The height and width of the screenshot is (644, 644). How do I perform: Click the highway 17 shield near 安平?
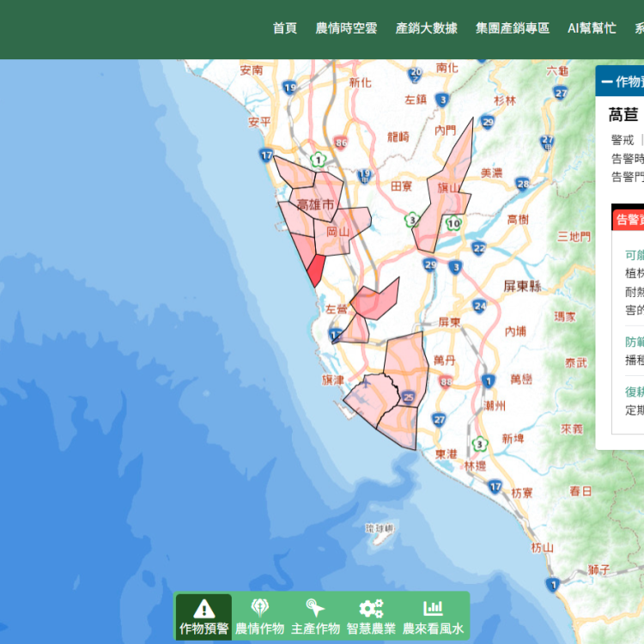pyautogui.click(x=267, y=155)
